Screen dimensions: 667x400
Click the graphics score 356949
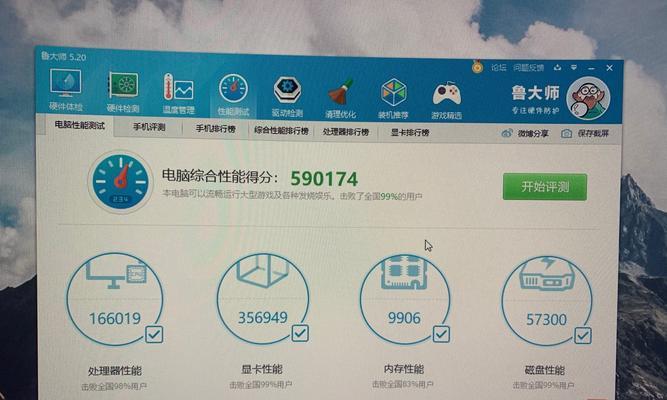coord(262,317)
